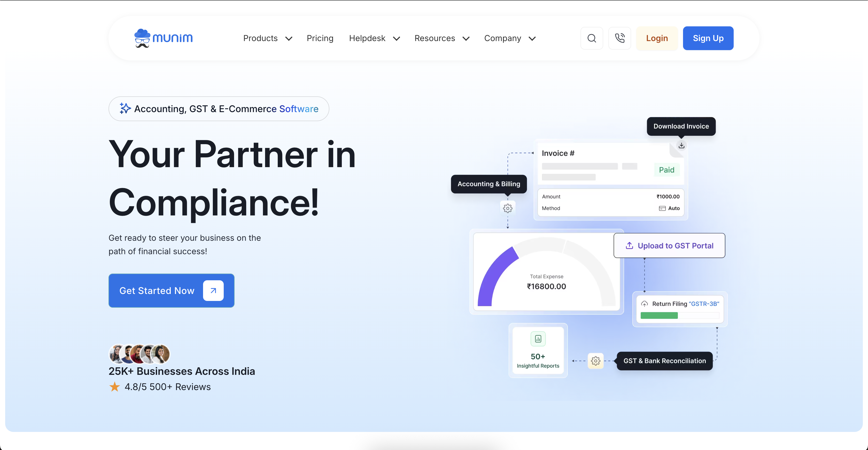
Task: Click the "GSTR-3B" link text
Action: click(x=704, y=304)
